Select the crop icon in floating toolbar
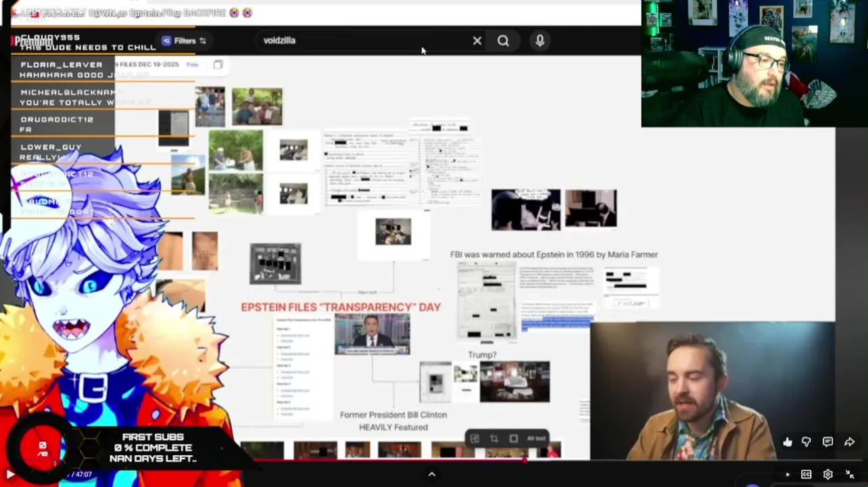Viewport: 868px width, 487px height. coord(494,438)
